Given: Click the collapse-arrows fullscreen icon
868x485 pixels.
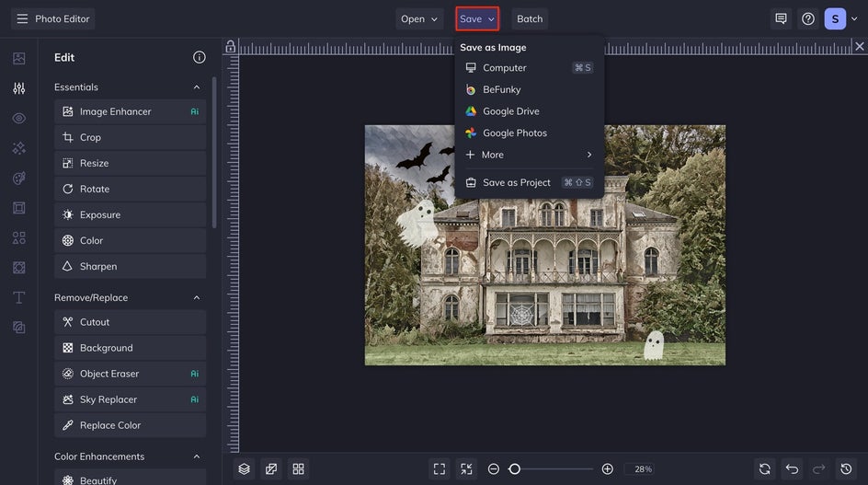Looking at the screenshot, I should [x=467, y=469].
